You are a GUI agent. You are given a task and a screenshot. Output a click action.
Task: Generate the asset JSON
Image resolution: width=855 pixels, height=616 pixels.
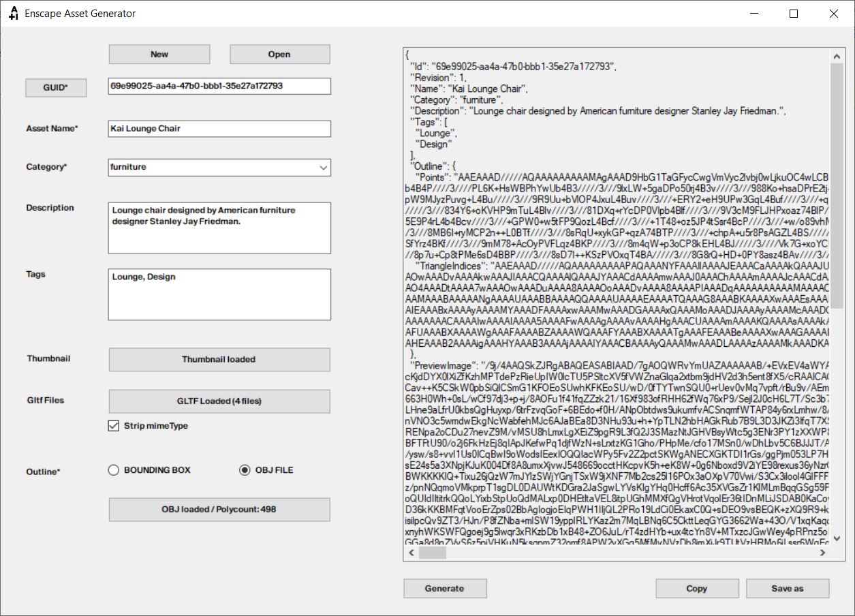[445, 589]
